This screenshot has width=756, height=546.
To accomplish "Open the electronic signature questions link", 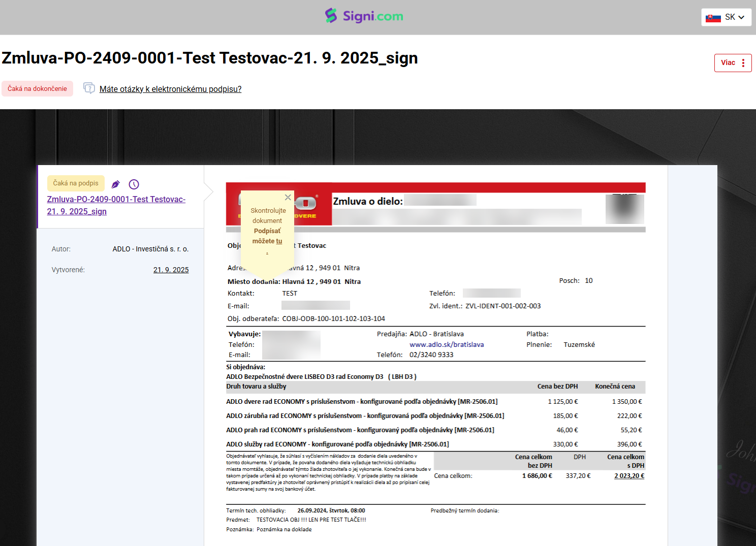I will coord(170,89).
